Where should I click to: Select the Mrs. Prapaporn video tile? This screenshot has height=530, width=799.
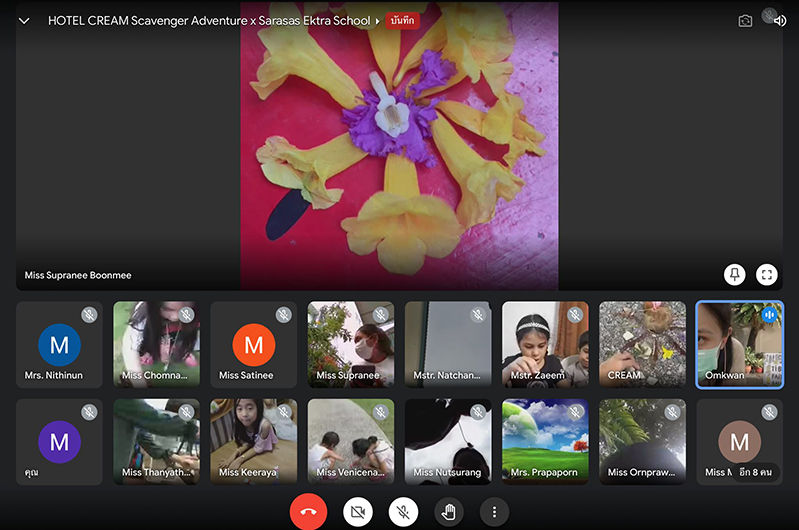pos(545,442)
